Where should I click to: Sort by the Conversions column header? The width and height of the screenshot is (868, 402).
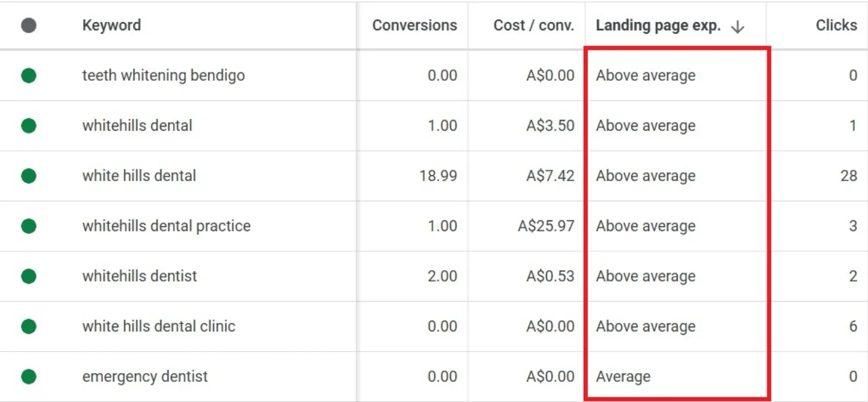tap(414, 25)
